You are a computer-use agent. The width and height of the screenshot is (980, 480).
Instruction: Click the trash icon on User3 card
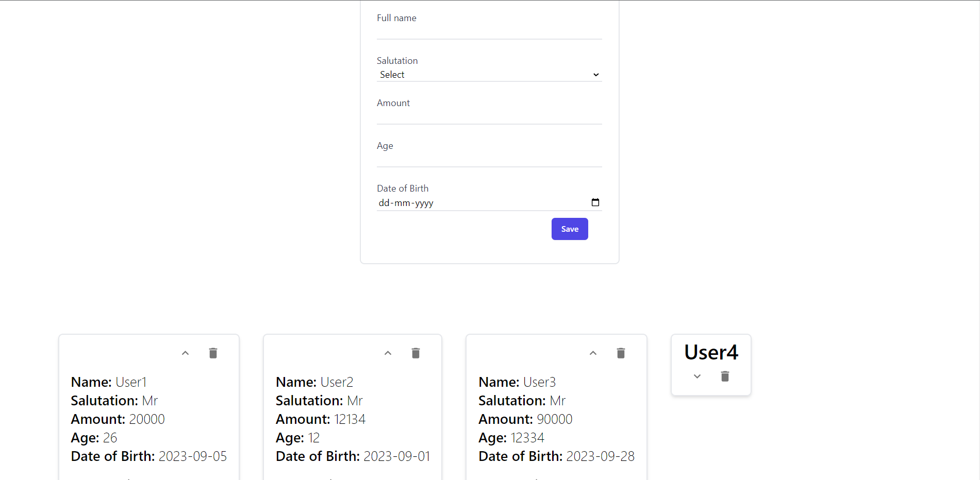(x=621, y=353)
